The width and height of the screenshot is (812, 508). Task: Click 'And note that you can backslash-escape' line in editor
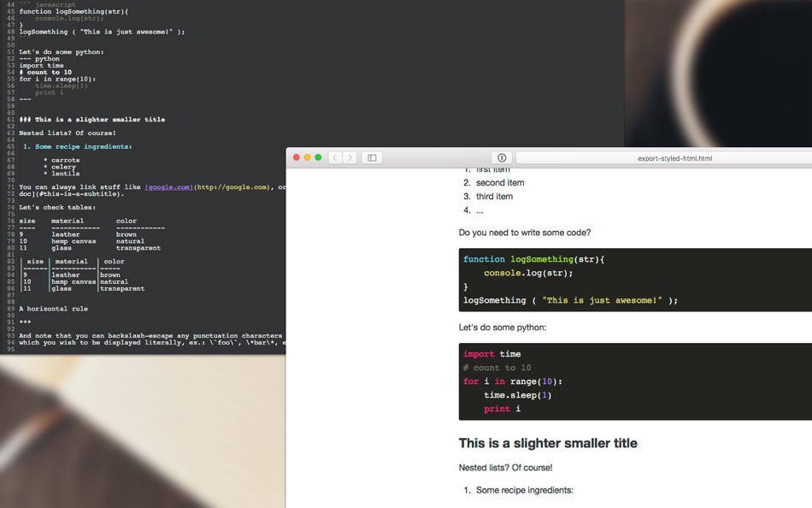tap(150, 336)
